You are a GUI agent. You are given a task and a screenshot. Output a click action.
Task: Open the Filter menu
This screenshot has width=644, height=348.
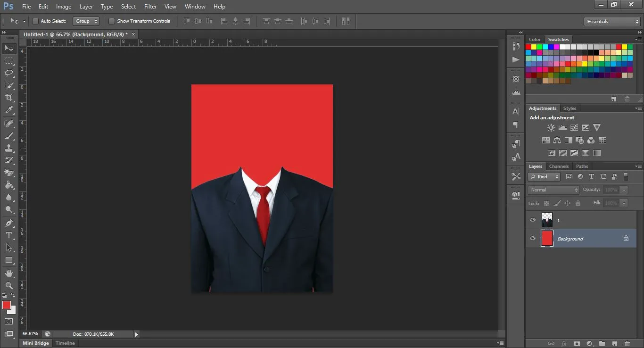coord(150,6)
